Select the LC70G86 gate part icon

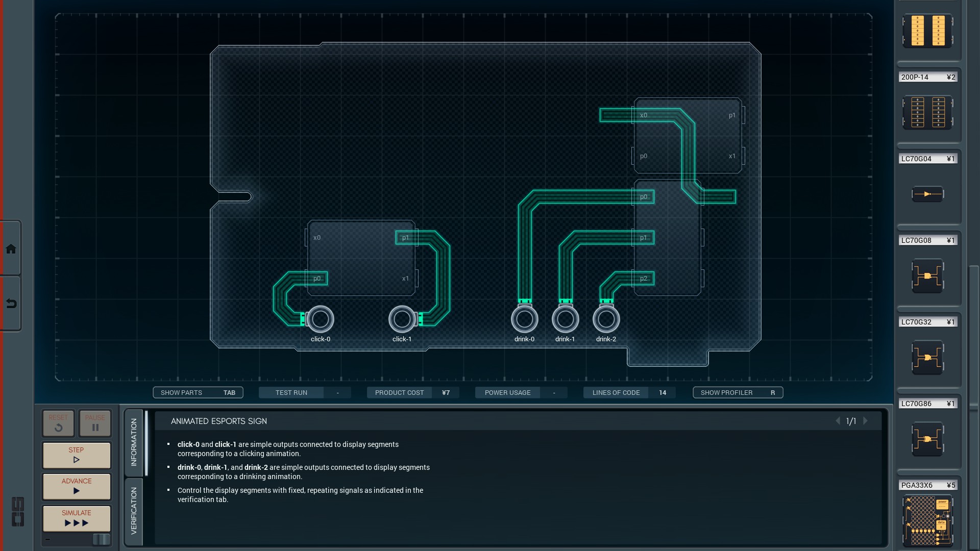pyautogui.click(x=927, y=439)
